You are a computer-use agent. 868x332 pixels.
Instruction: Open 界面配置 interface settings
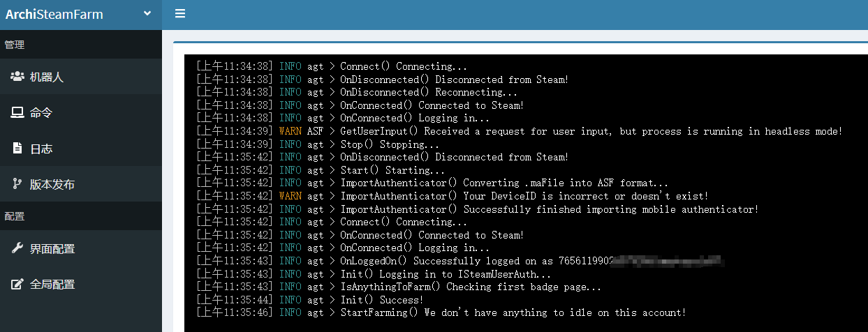point(52,249)
